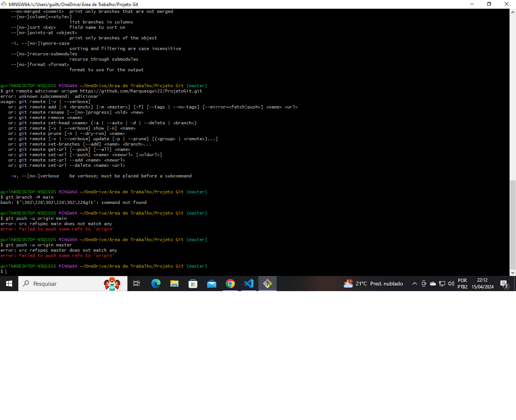Click 'recurse through submodules' help text
This screenshot has width=516, height=420.
click(x=104, y=59)
